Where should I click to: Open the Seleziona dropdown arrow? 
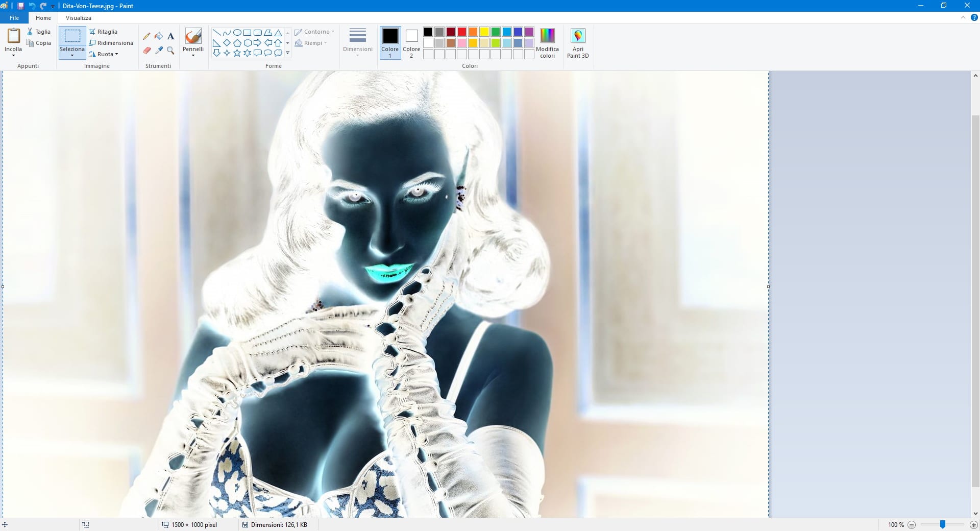[72, 55]
